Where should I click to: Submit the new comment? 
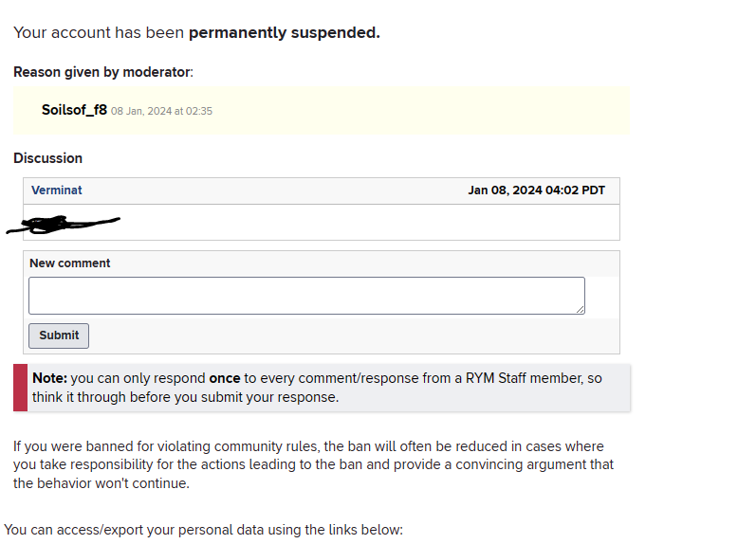coord(59,335)
